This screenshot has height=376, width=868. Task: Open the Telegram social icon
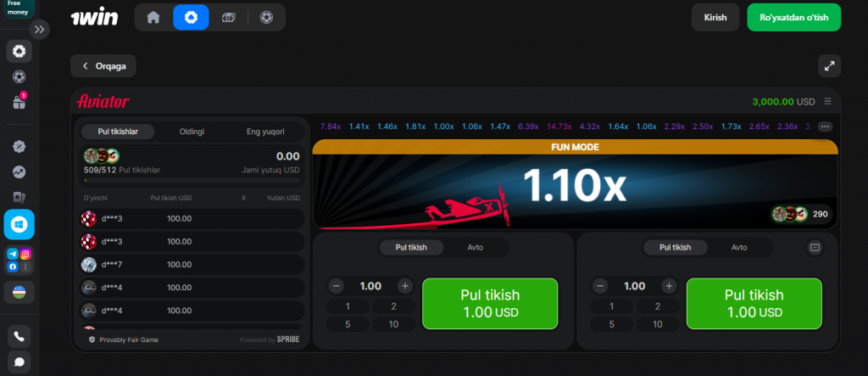coord(13,254)
